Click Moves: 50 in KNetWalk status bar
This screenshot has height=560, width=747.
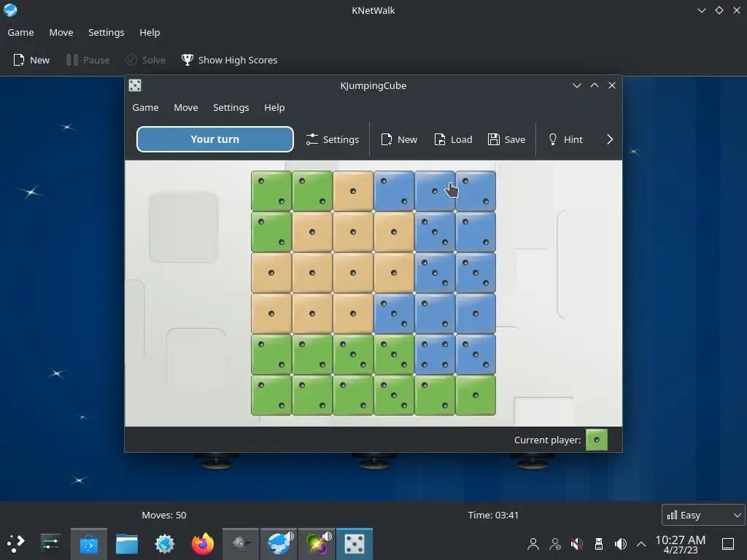pos(164,516)
